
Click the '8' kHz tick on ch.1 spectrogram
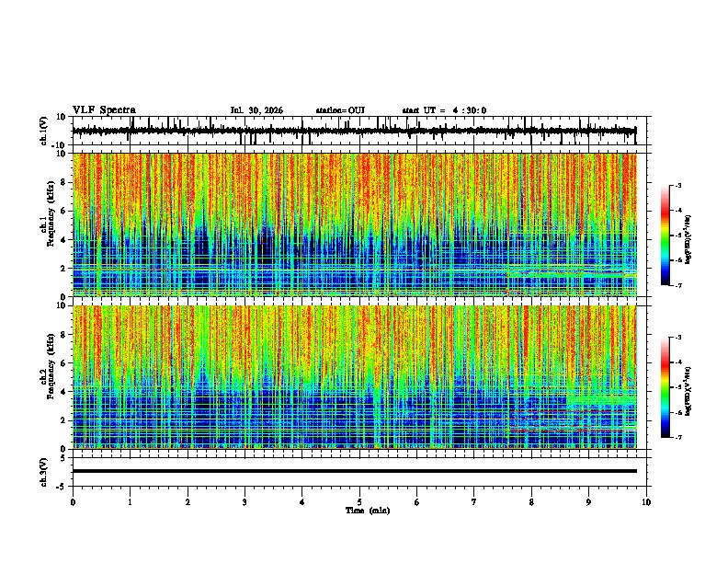click(63, 182)
